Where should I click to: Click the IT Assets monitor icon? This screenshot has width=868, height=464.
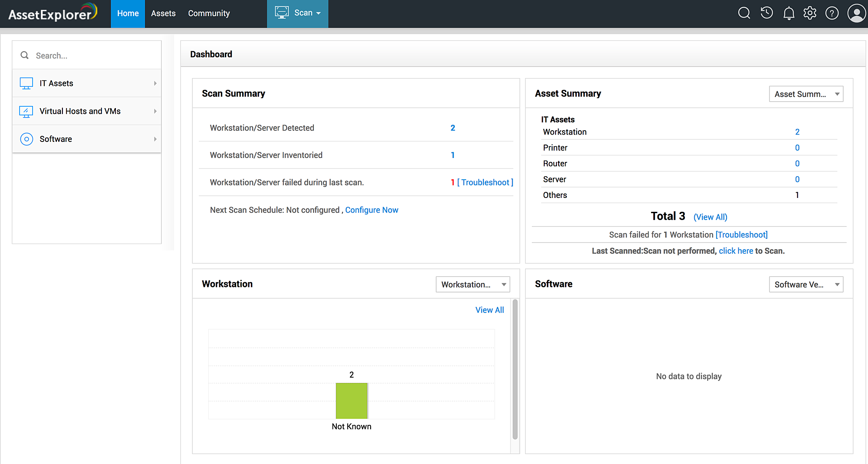26,83
